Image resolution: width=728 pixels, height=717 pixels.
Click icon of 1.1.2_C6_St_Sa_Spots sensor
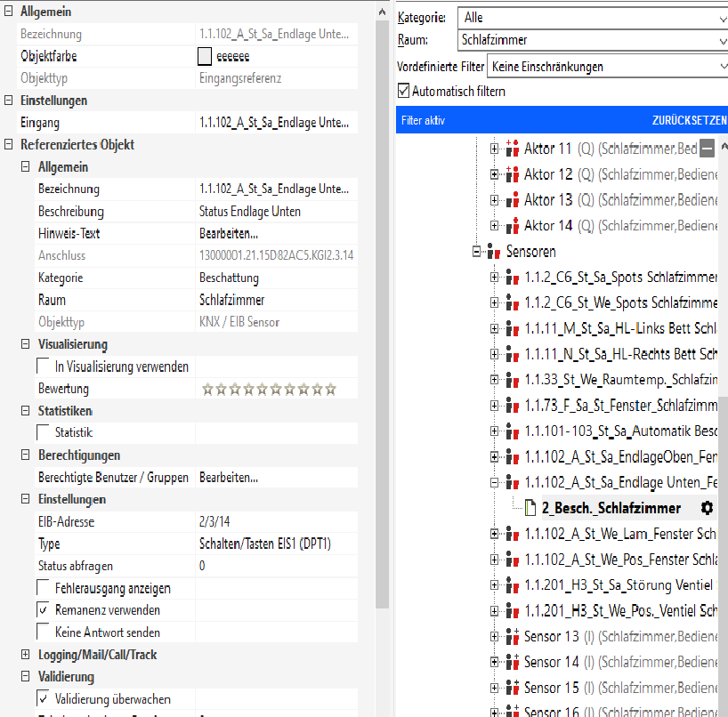(512, 277)
